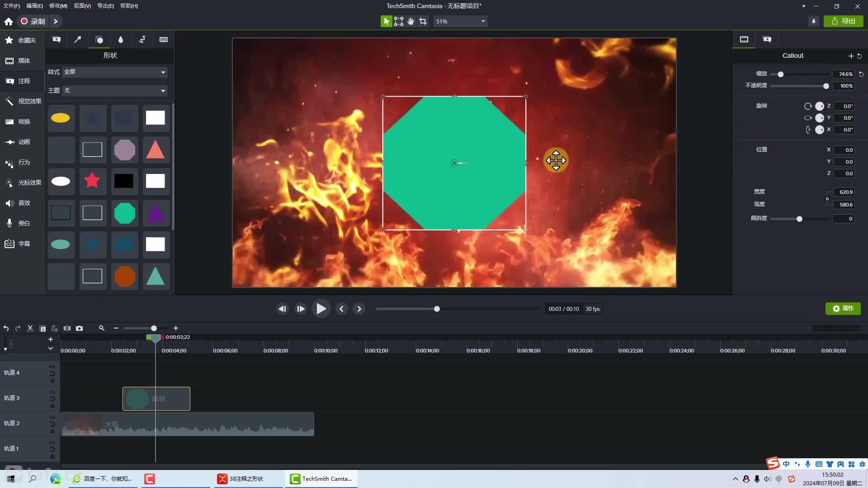Toggle visibility eye of 轨道 1
This screenshot has height=488, width=868.
(x=52, y=442)
